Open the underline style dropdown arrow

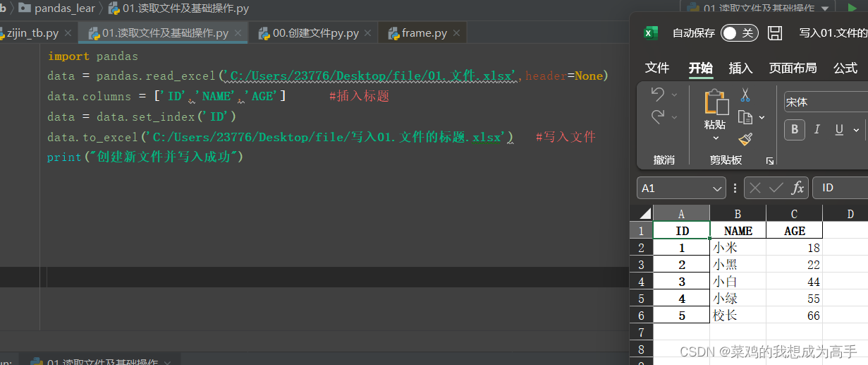(856, 130)
